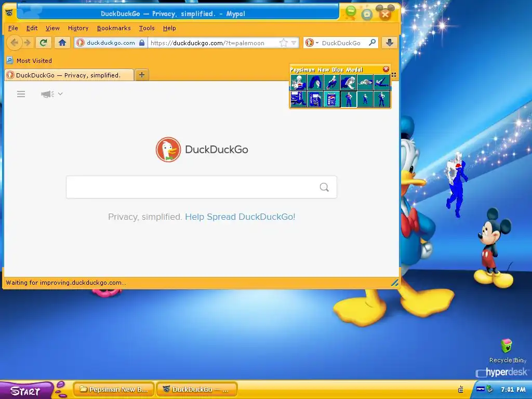The height and width of the screenshot is (399, 532).
Task: Click magnifier inside DuckDuckGo search box
Action: pos(324,187)
